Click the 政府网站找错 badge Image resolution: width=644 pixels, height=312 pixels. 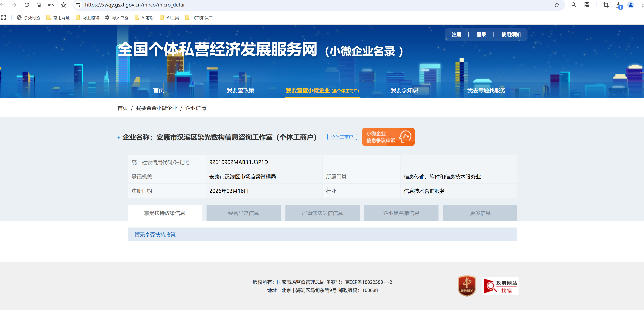[500, 286]
